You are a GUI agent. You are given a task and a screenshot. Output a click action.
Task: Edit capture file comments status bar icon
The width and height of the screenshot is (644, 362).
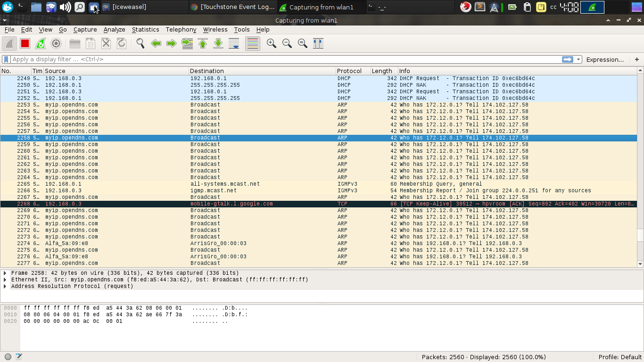[x=19, y=357]
